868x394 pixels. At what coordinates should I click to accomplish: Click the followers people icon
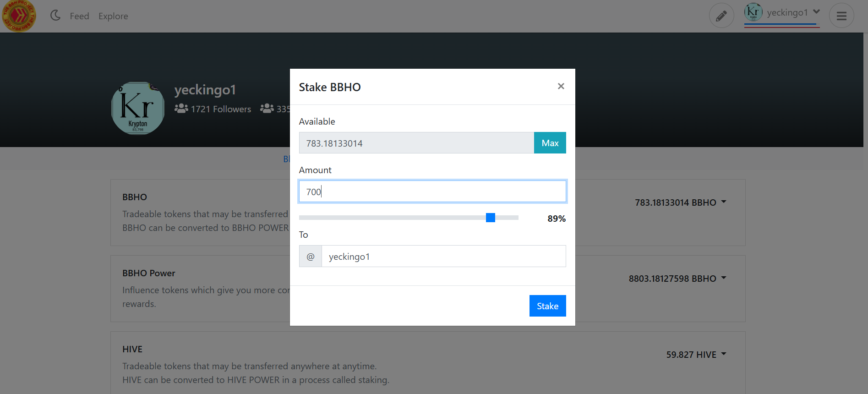tap(181, 109)
